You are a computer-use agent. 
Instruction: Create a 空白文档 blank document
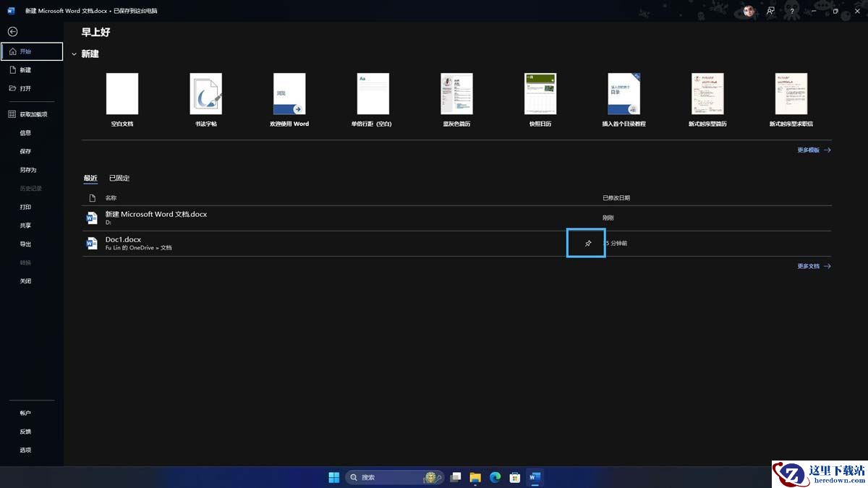[122, 100]
